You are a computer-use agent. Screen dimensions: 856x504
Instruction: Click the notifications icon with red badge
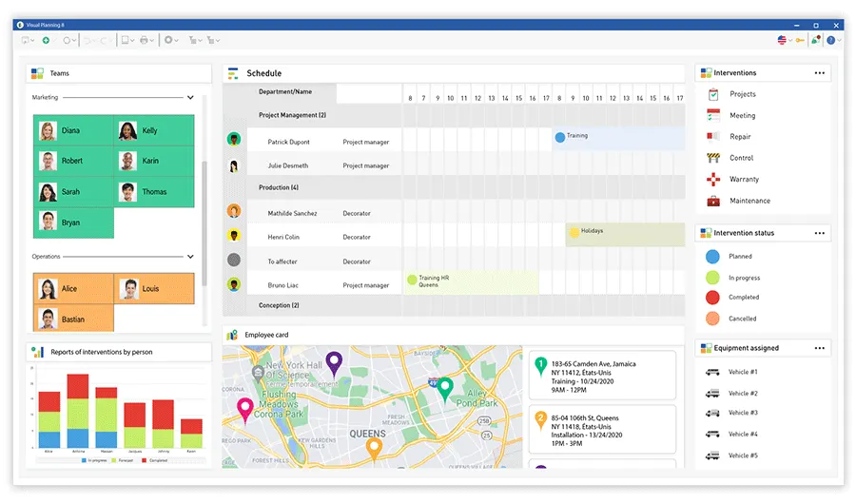coord(815,41)
